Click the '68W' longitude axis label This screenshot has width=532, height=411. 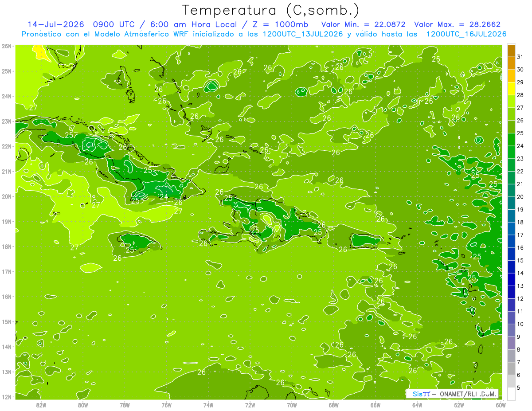(x=333, y=404)
